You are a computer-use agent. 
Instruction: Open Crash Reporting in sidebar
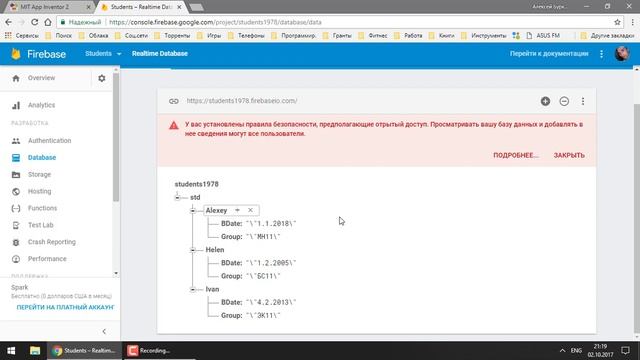51,242
